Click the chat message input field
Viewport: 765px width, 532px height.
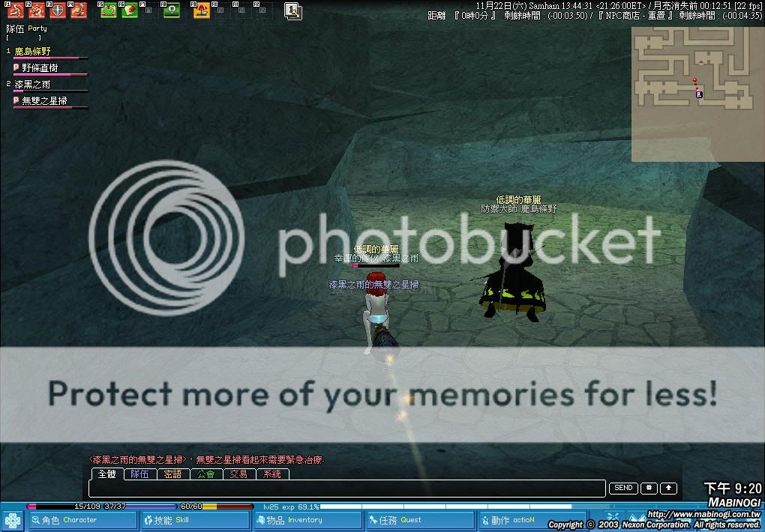tap(346, 489)
